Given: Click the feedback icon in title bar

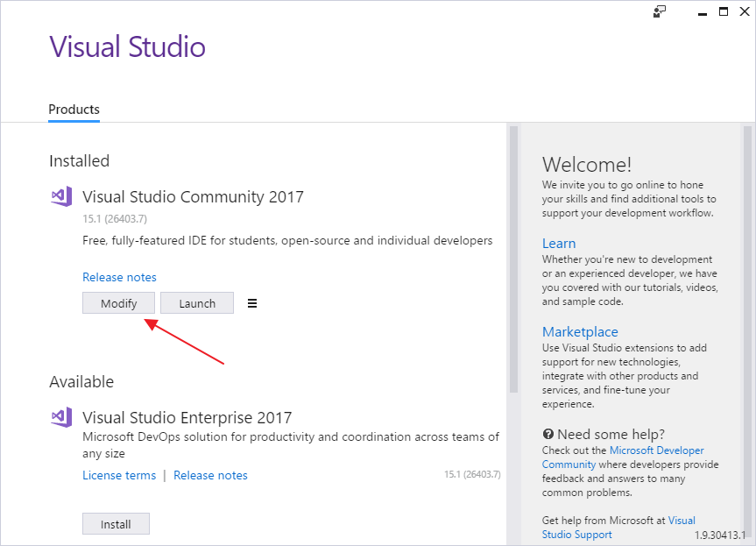Looking at the screenshot, I should (660, 11).
